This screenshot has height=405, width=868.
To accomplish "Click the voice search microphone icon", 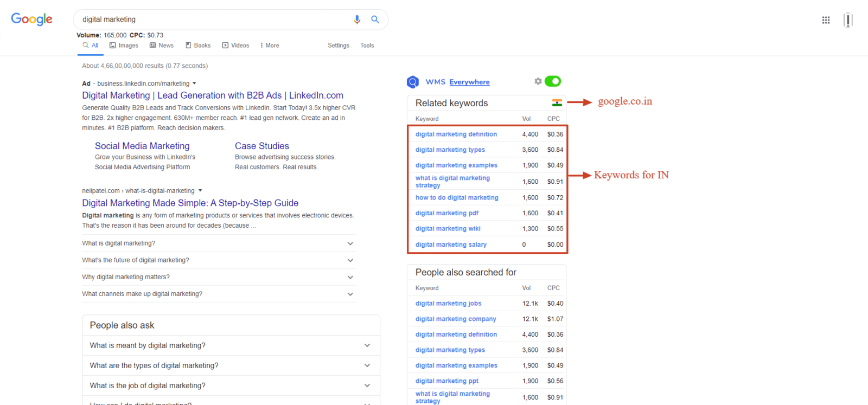I will [x=357, y=20].
